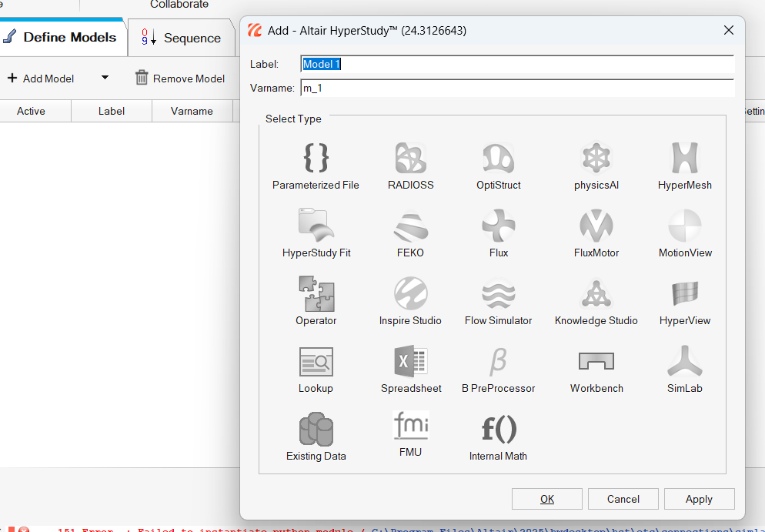This screenshot has height=532, width=765.
Task: Pick the FMU model type
Action: pyautogui.click(x=410, y=434)
